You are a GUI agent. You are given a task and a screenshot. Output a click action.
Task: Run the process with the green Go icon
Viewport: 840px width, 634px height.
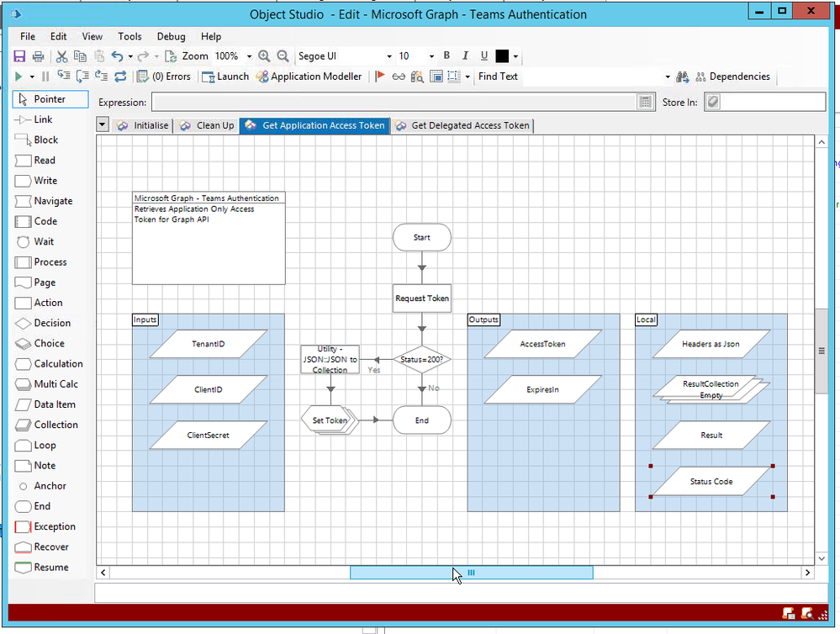click(x=18, y=77)
